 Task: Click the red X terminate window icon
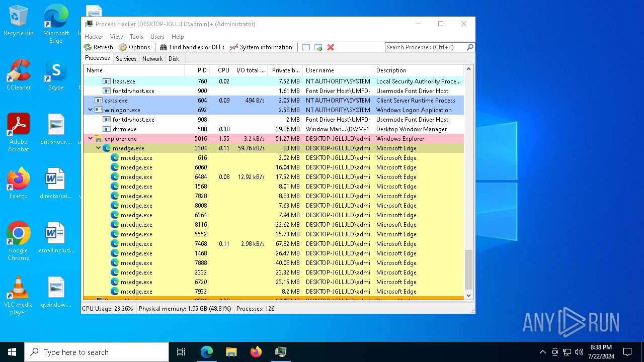[x=331, y=47]
